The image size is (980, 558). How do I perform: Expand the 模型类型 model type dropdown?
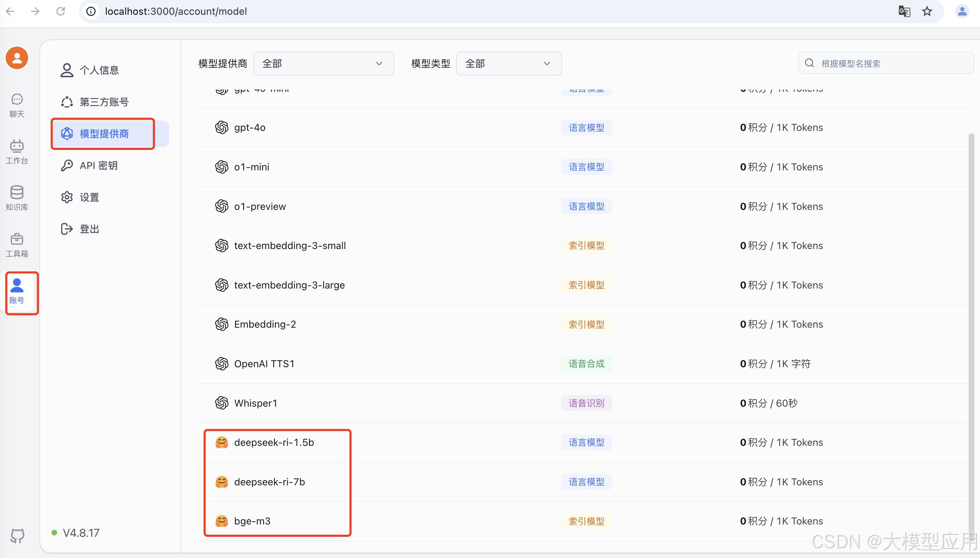click(x=508, y=63)
